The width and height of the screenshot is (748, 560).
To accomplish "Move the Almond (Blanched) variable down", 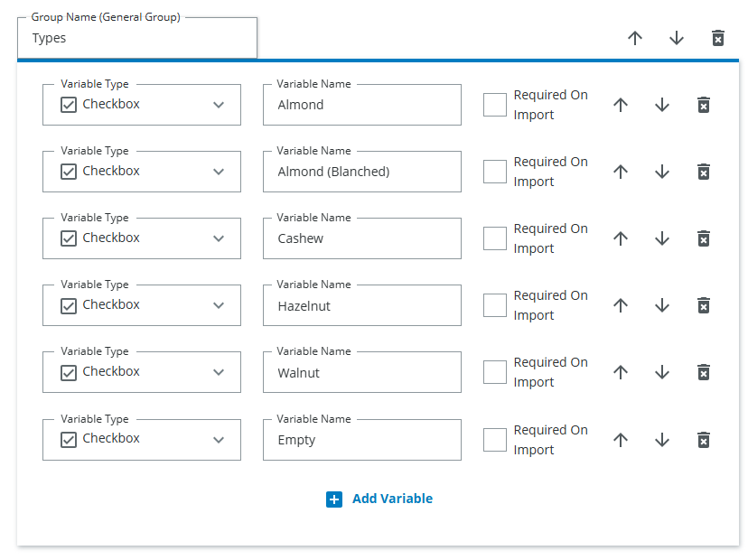I will tap(662, 172).
